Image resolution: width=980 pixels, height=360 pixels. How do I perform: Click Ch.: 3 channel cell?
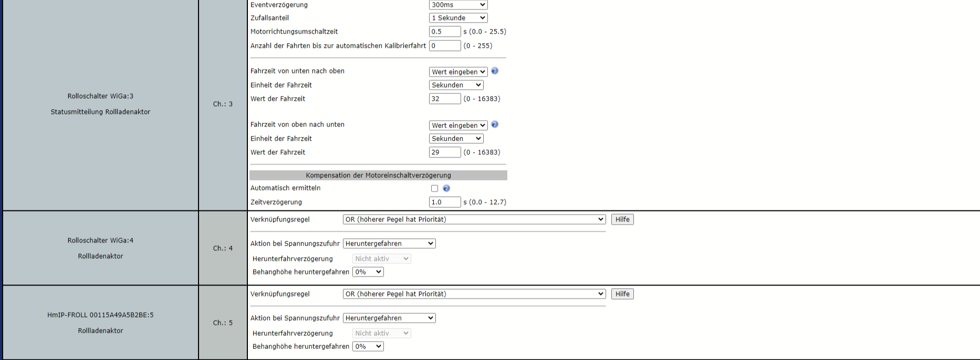click(x=223, y=104)
